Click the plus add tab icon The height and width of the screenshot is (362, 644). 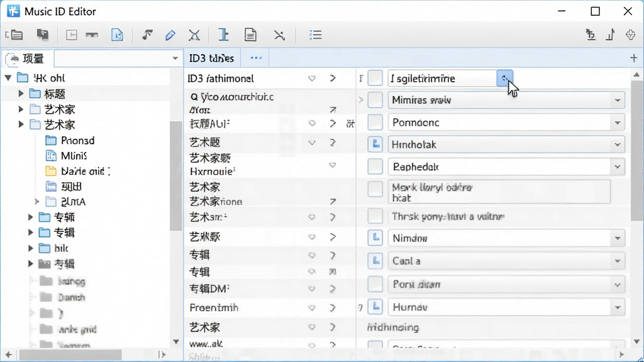click(634, 58)
